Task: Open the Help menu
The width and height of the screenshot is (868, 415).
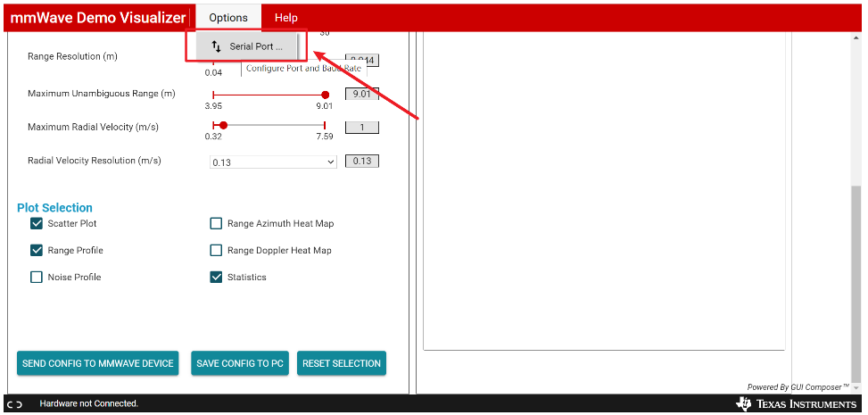Action: tap(286, 18)
